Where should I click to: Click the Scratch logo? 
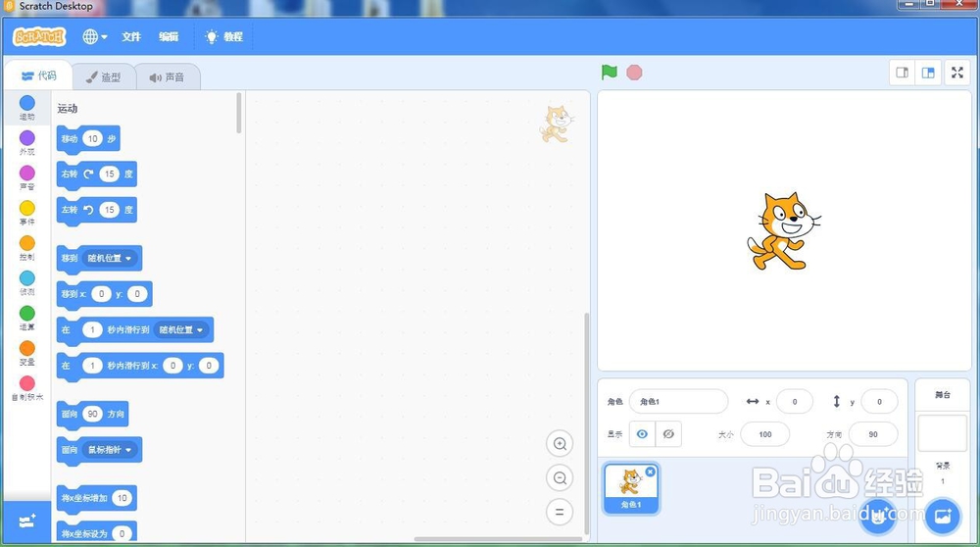point(39,37)
